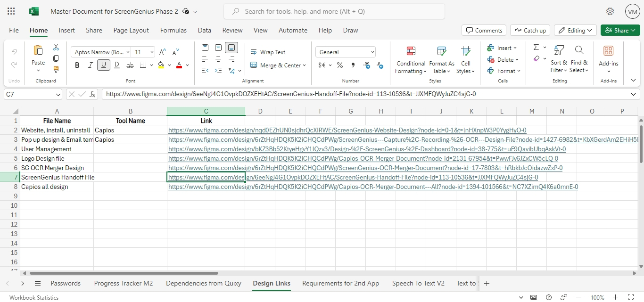Open the app launcher waffle icon

(x=11, y=11)
